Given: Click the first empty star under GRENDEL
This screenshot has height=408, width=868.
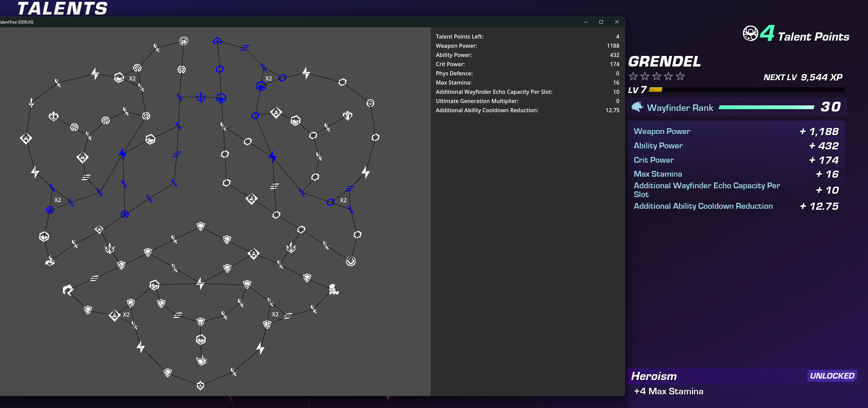Looking at the screenshot, I should click(633, 76).
